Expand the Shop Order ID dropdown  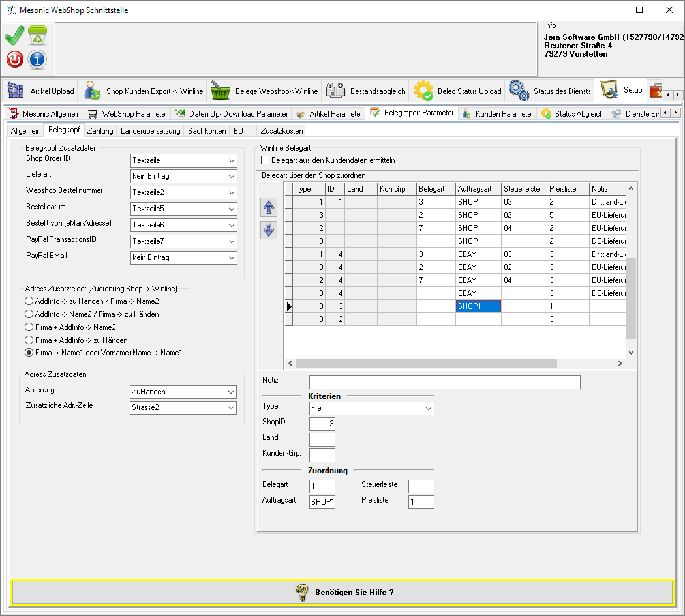(x=232, y=160)
